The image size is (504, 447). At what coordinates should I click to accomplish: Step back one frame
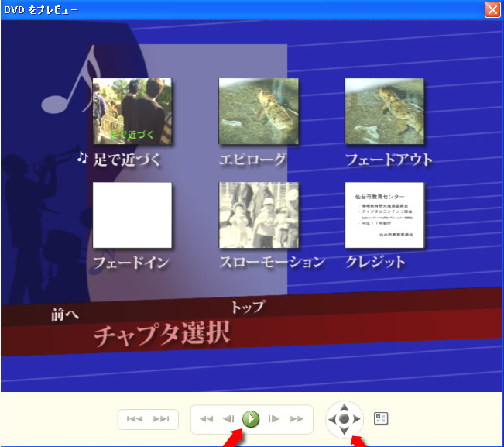(x=228, y=419)
